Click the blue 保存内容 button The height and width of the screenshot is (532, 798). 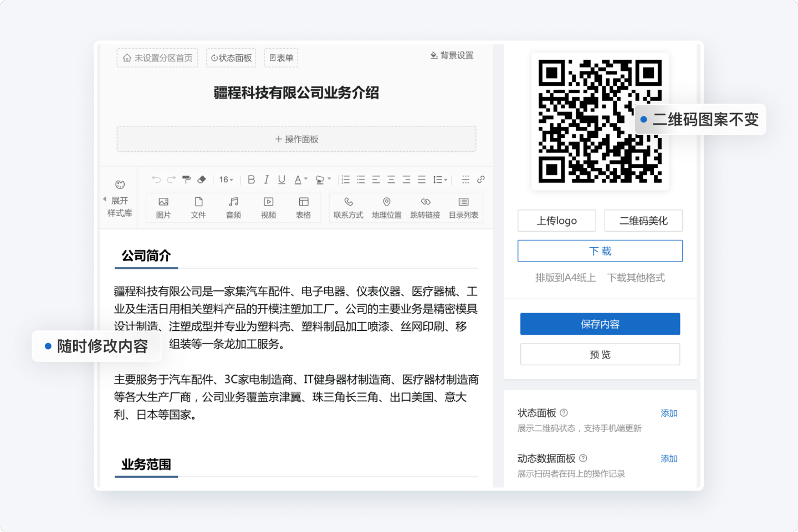coord(600,324)
